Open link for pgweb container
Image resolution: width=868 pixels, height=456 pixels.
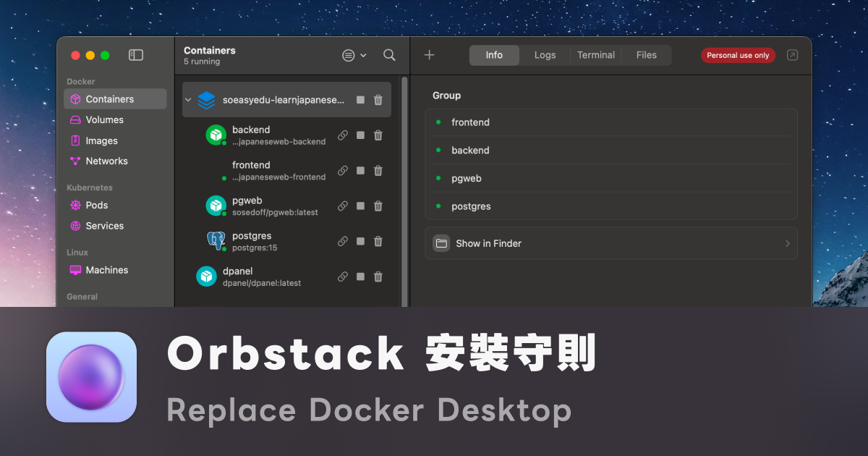tap(343, 206)
